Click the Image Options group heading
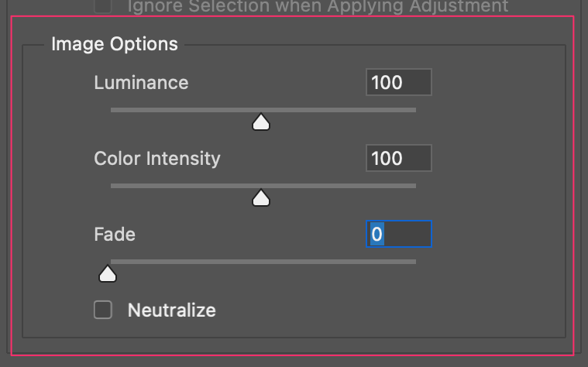This screenshot has height=367, width=588. 115,44
